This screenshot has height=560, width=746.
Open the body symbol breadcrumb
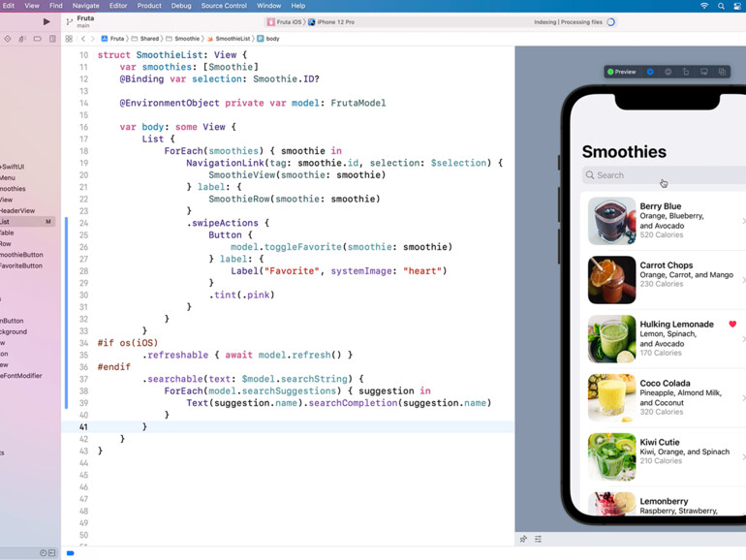point(268,39)
